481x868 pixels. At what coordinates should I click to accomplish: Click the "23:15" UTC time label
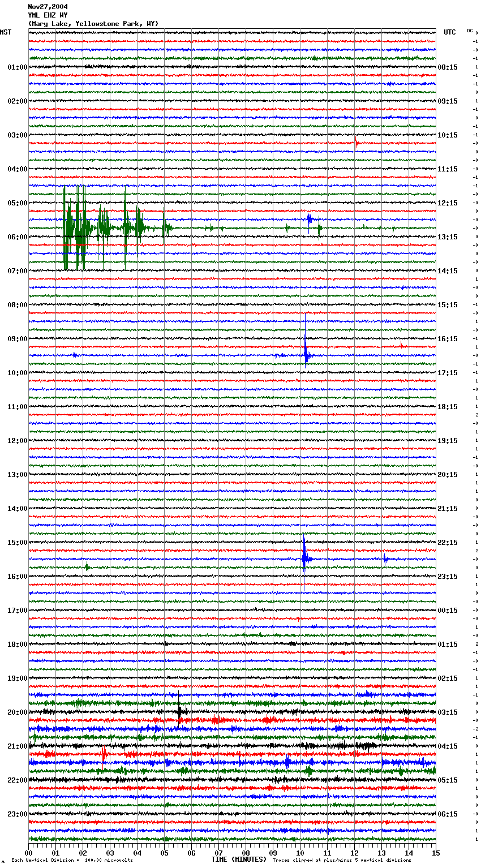(448, 577)
